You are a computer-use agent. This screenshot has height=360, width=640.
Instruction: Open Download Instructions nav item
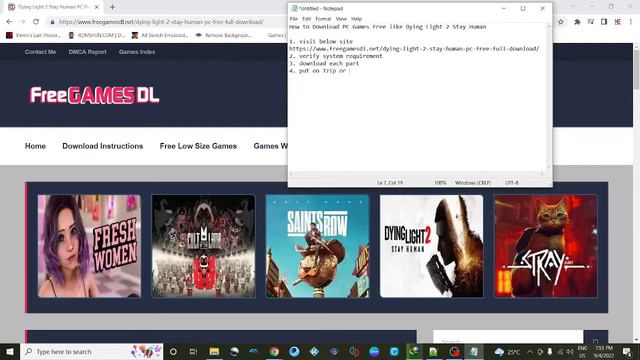coord(102,146)
